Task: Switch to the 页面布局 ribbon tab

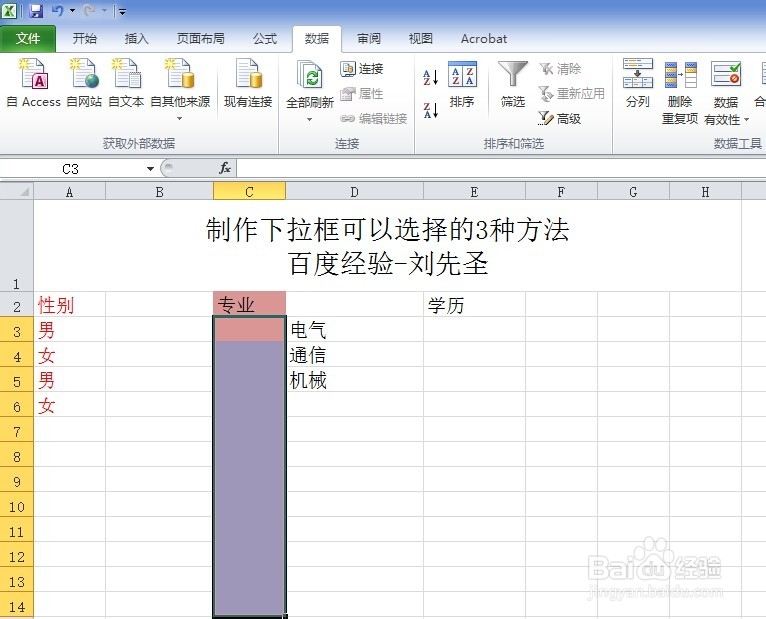Action: [x=201, y=39]
